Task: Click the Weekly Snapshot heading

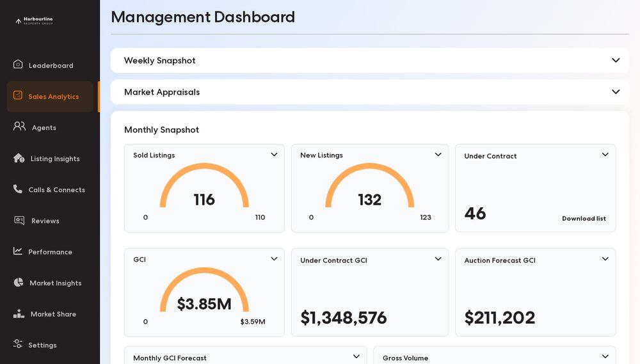Action: [159, 60]
